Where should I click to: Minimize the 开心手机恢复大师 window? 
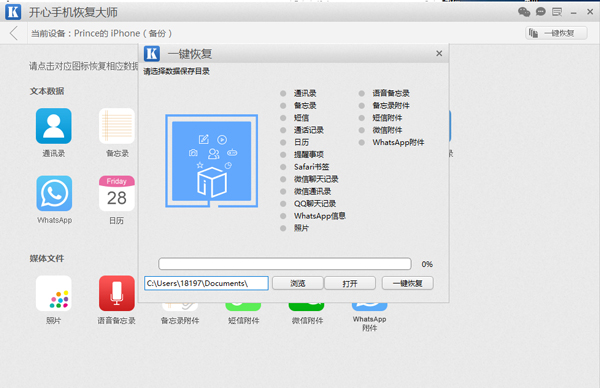[x=573, y=13]
